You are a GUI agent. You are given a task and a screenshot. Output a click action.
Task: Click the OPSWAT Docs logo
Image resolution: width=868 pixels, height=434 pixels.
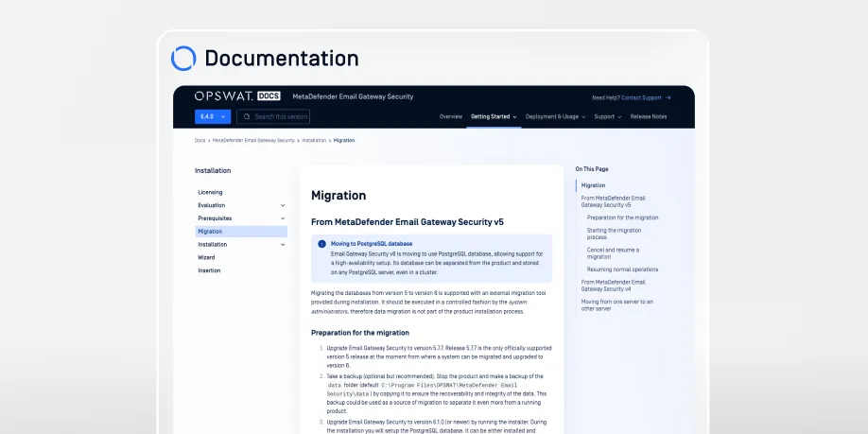(x=237, y=96)
